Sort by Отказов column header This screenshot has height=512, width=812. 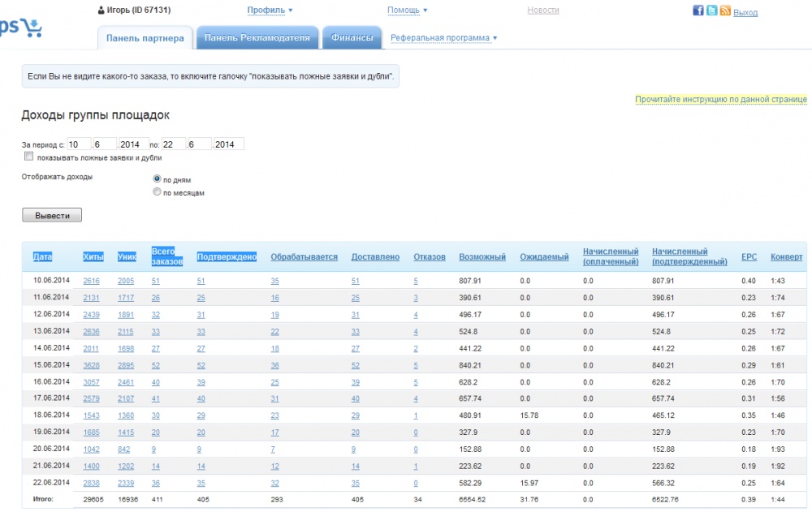tap(430, 256)
